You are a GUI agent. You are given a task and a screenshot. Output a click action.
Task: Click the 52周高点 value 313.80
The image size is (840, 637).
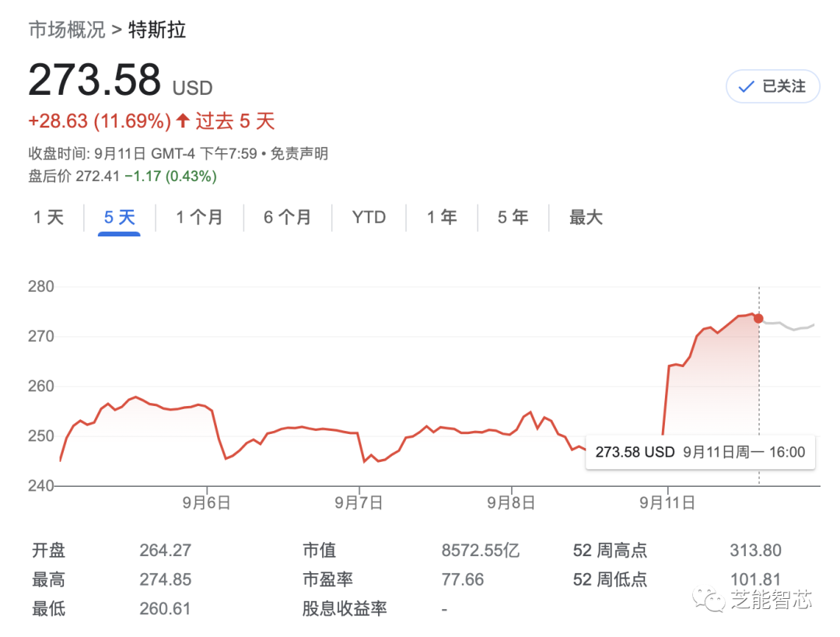pos(755,550)
